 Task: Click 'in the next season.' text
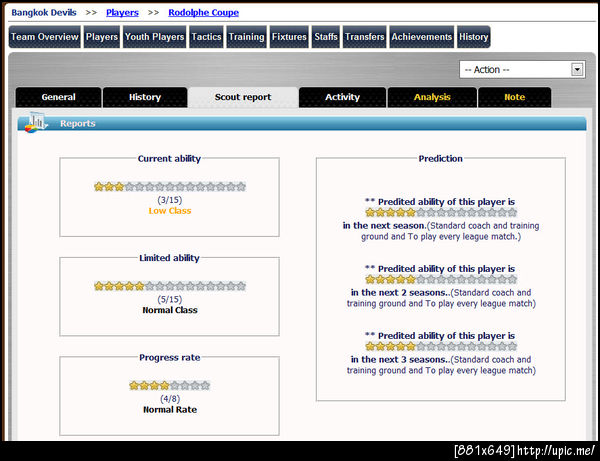384,226
